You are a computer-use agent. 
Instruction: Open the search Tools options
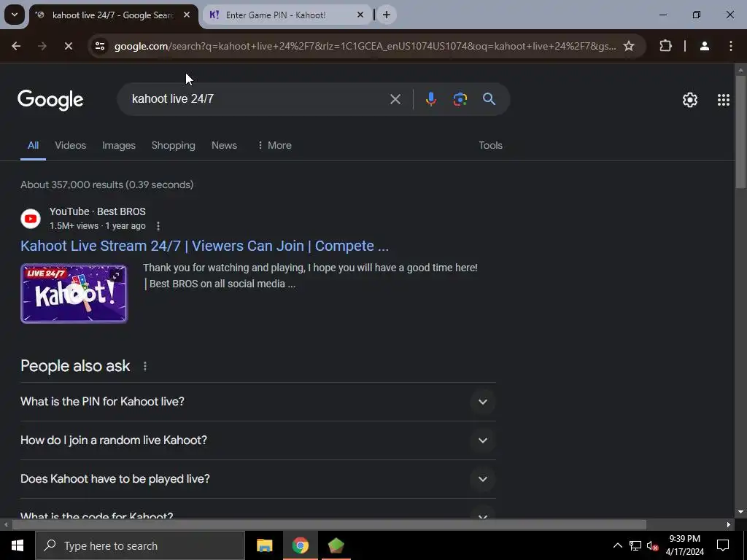(490, 145)
